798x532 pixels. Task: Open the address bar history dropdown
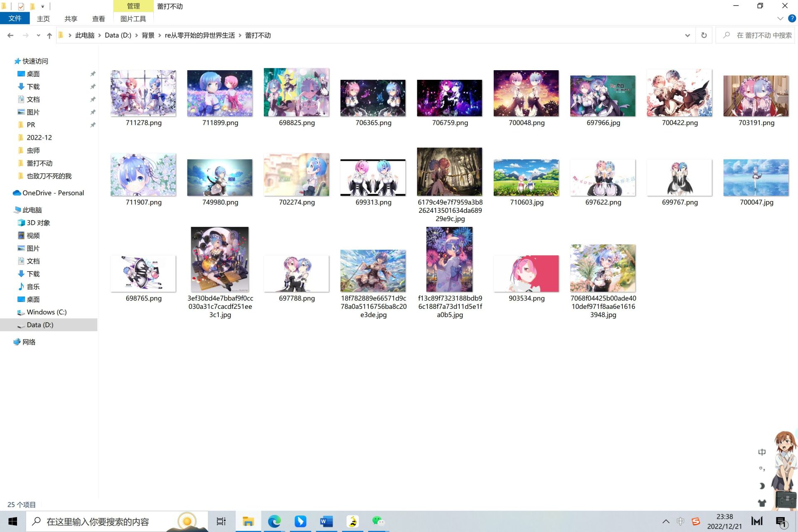(x=687, y=35)
